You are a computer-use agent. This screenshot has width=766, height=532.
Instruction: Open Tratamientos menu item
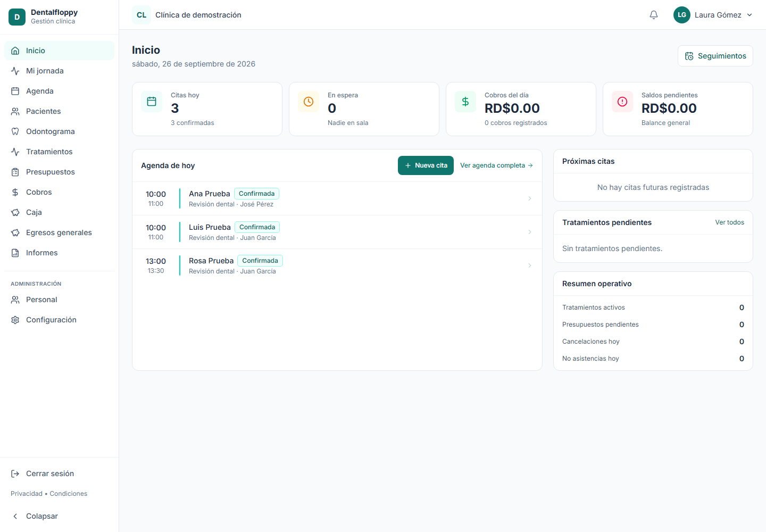coord(59,152)
